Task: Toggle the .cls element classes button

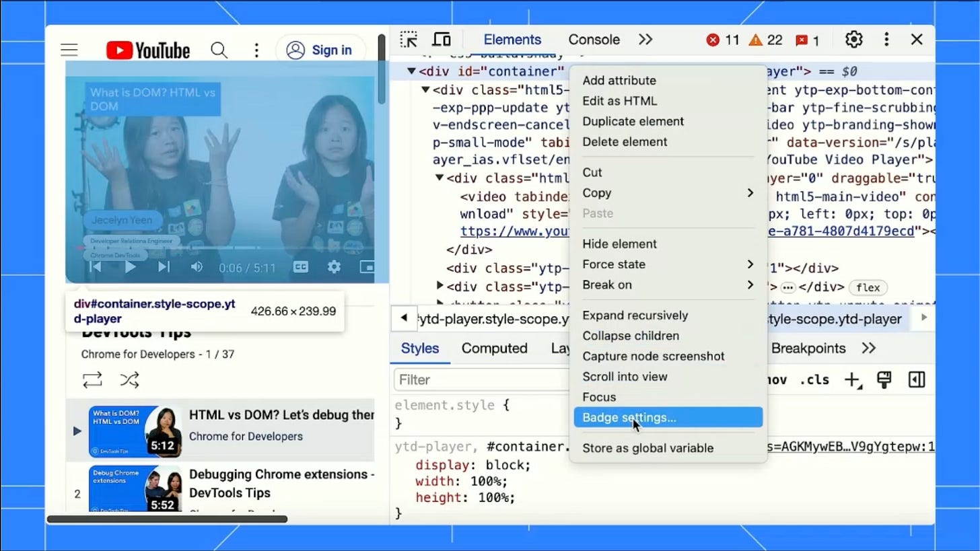Action: [814, 379]
